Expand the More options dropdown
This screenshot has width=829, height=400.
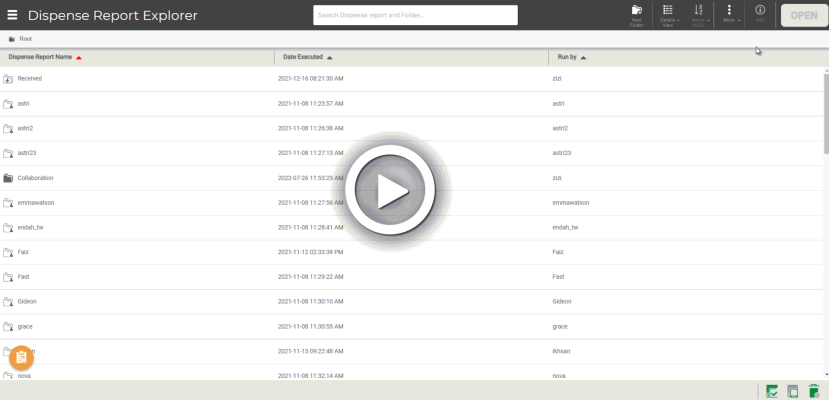(729, 14)
